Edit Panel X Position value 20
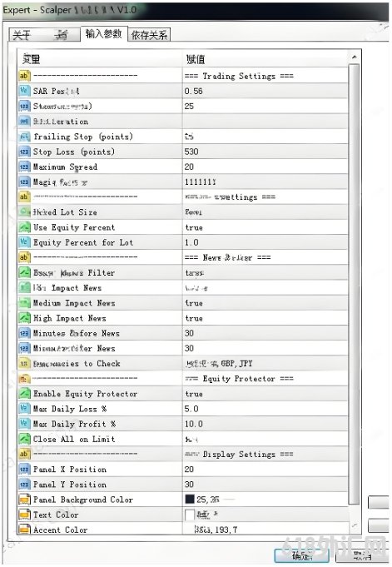392x567 pixels. coord(265,469)
